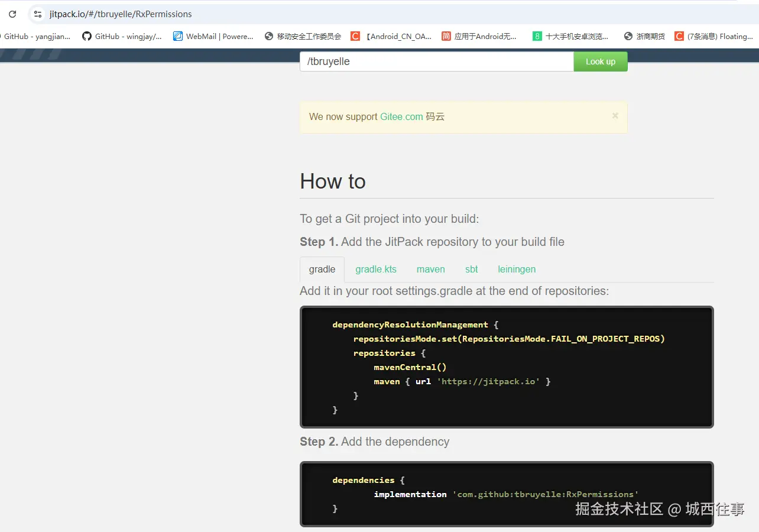The width and height of the screenshot is (759, 532).
Task: Open site information icon in address bar
Action: click(38, 14)
